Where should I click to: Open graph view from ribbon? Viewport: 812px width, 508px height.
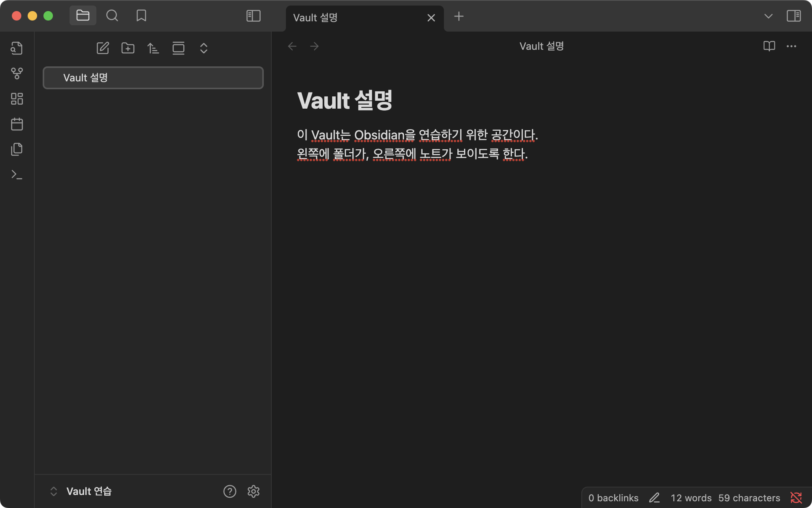click(x=17, y=73)
